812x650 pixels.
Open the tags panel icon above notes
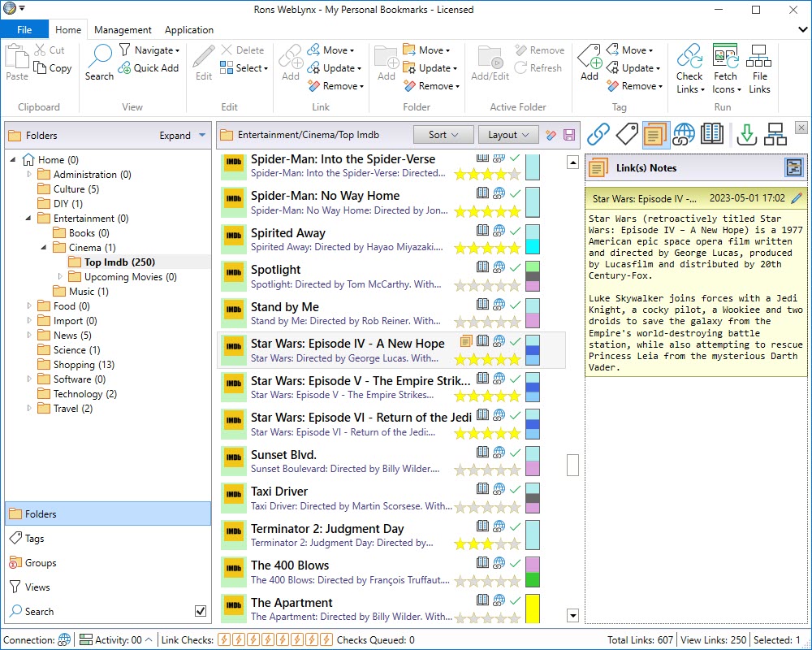(627, 134)
